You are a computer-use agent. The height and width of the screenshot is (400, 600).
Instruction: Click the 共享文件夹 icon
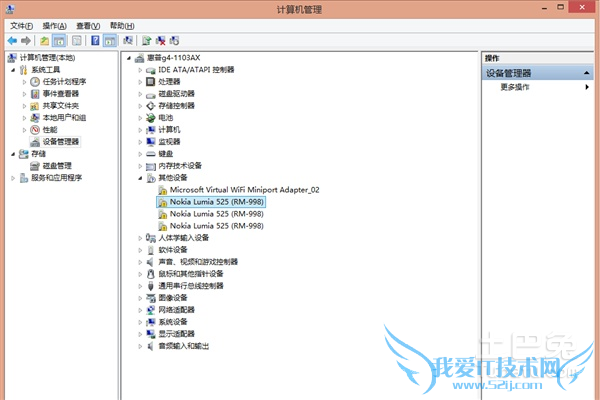pyautogui.click(x=35, y=106)
